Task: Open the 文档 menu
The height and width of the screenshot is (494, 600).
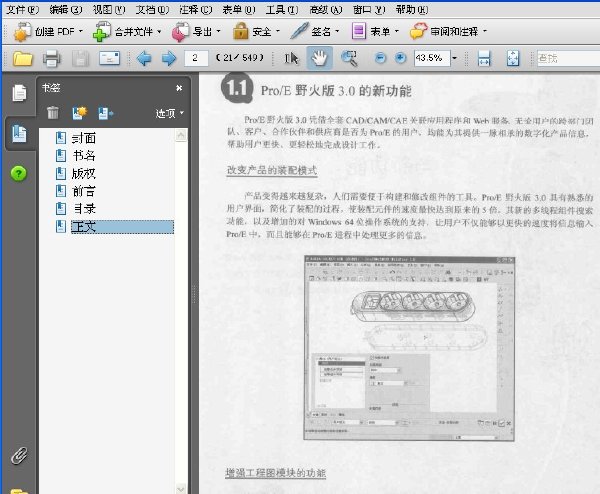Action: [152, 10]
